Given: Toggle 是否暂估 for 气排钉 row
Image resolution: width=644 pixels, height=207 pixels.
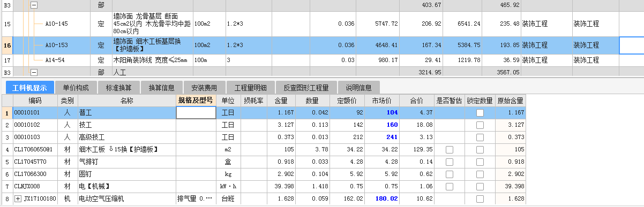Looking at the screenshot, I should 449,162.
